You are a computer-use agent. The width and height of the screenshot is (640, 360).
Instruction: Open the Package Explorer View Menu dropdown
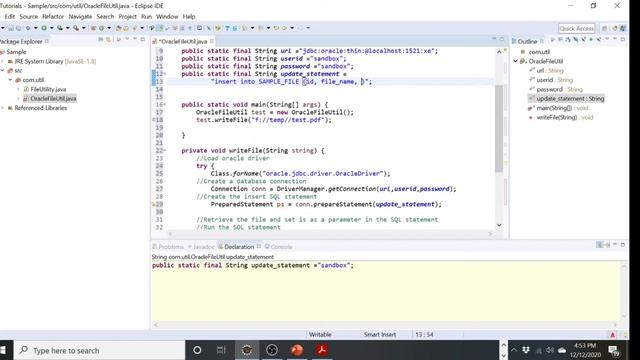pyautogui.click(x=127, y=40)
